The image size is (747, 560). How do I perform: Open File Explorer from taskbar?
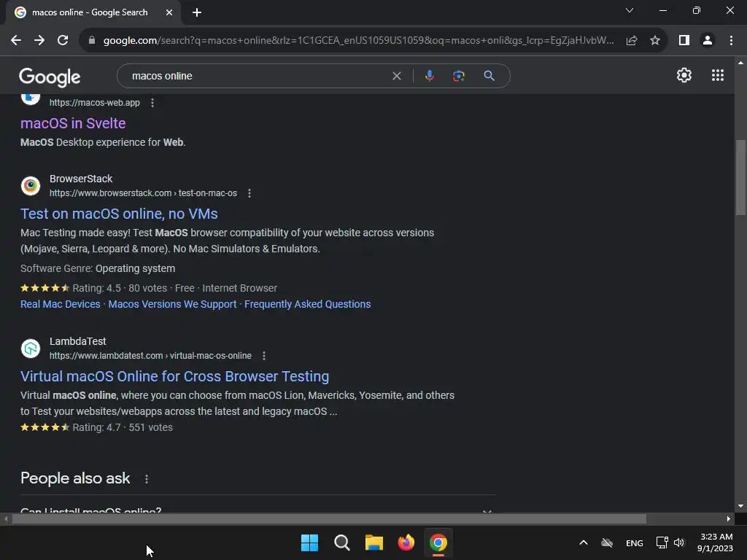tap(374, 542)
